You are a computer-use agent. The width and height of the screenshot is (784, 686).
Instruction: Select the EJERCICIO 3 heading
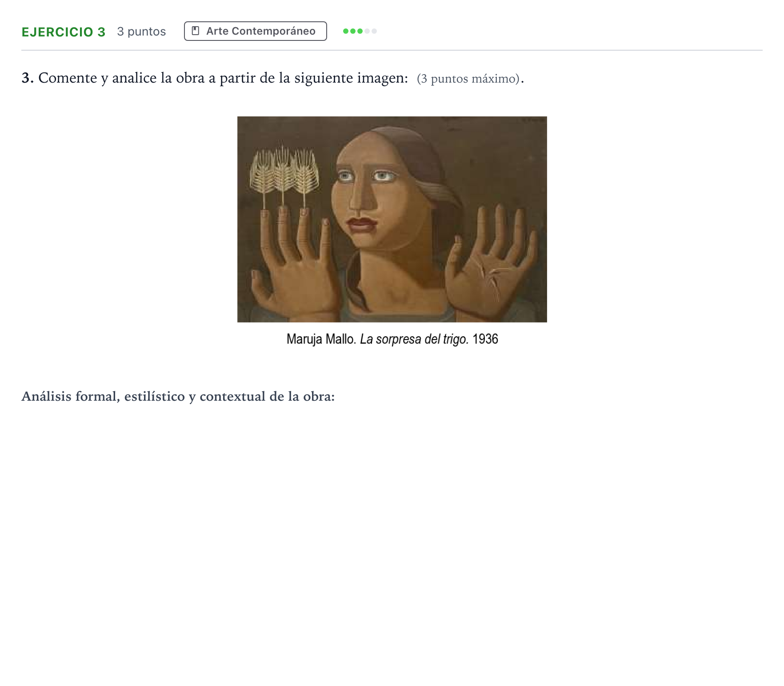point(64,32)
